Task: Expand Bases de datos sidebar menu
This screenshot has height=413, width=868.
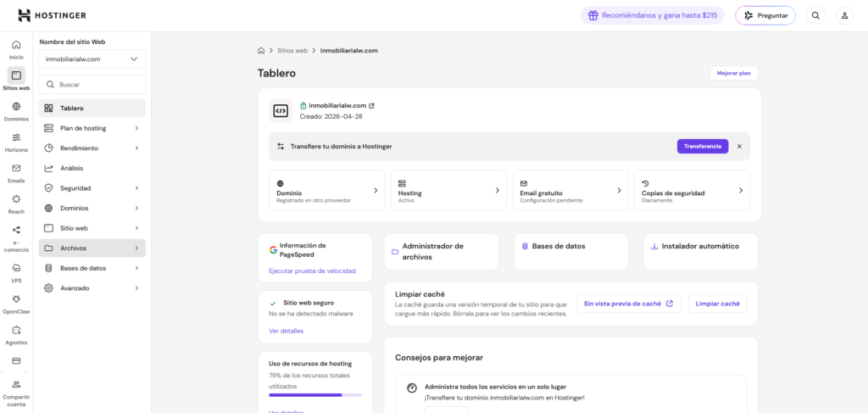Action: [x=92, y=268]
